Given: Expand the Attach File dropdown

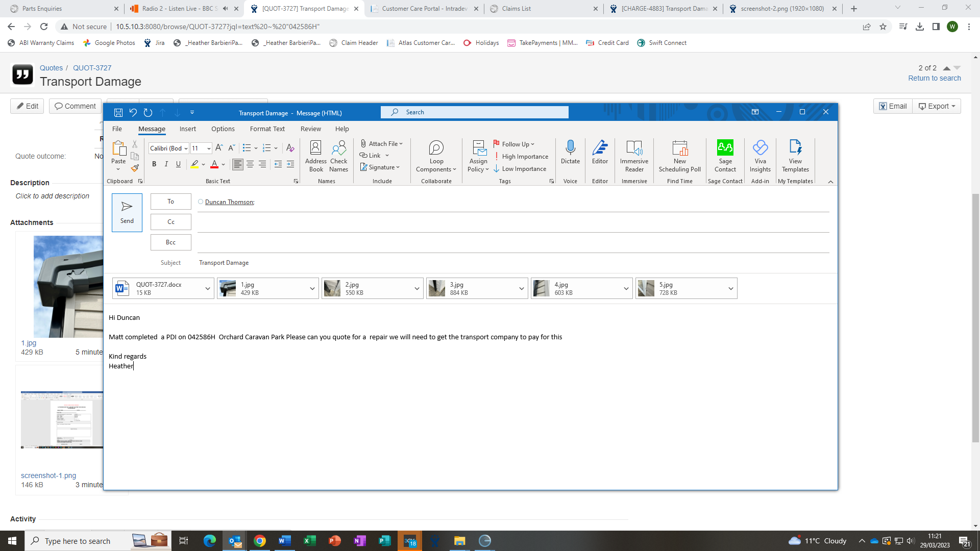Looking at the screenshot, I should (401, 144).
